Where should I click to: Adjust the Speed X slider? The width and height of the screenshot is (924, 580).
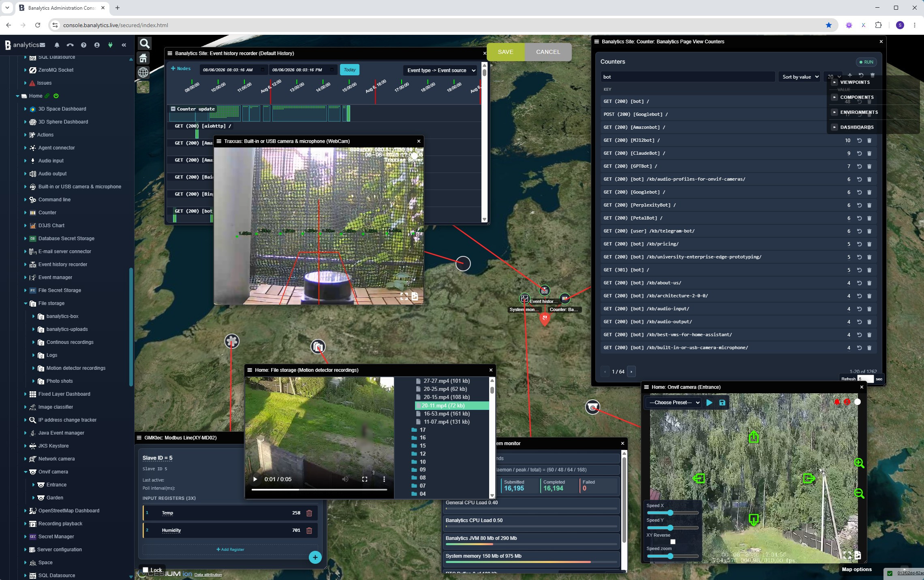click(672, 513)
